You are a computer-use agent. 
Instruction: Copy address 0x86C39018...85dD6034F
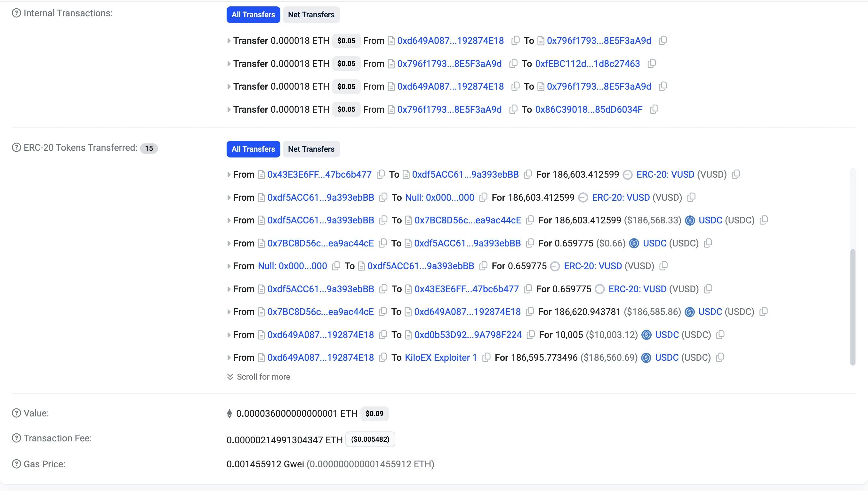(654, 109)
